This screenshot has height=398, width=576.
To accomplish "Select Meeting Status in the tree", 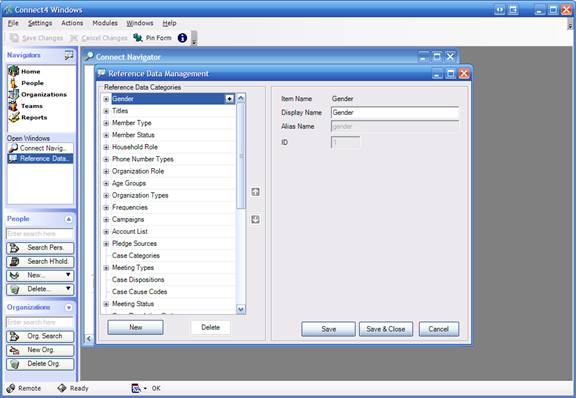I will pos(133,304).
